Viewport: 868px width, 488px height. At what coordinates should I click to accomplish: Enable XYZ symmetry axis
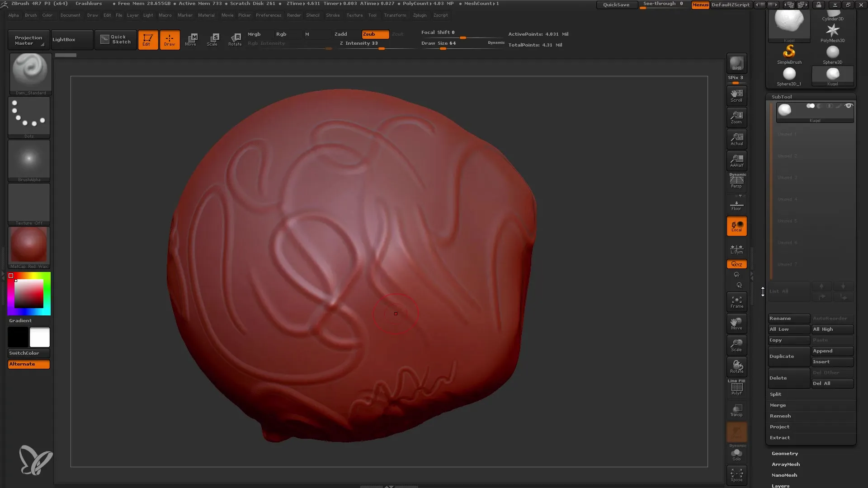tap(737, 264)
